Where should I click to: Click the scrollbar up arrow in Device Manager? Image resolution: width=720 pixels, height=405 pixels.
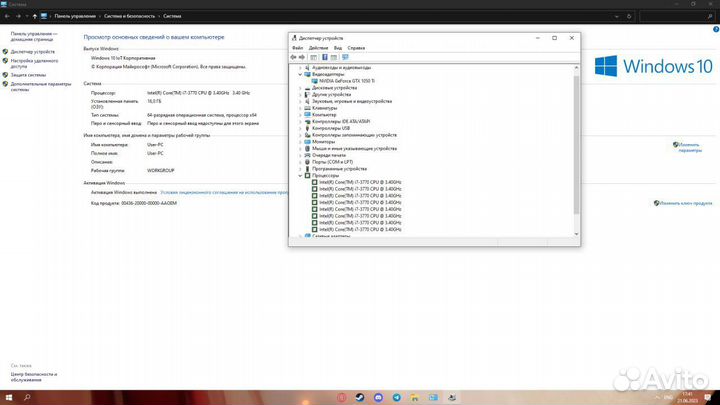coord(576,68)
